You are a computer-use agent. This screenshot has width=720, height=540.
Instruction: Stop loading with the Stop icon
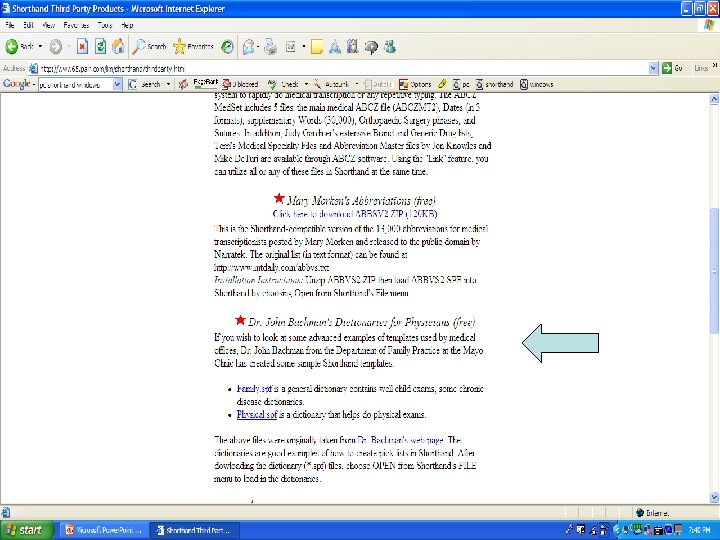[82, 46]
